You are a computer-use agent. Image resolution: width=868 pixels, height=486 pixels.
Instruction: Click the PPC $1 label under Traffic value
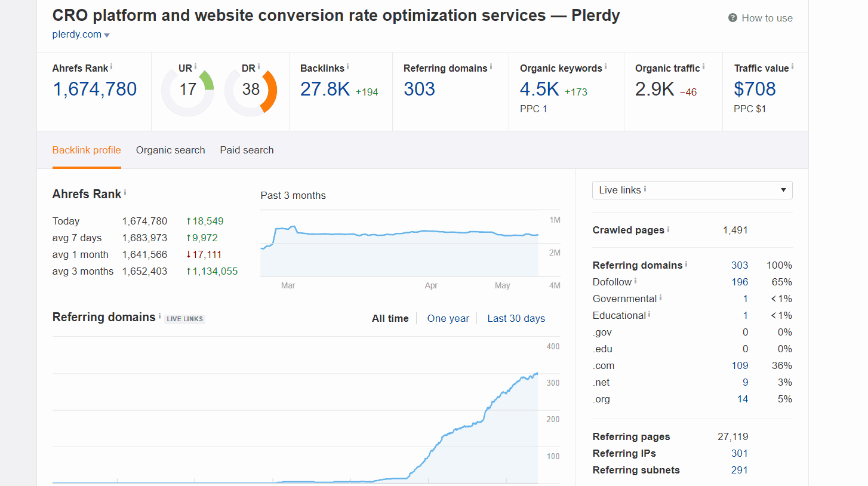[x=750, y=109]
